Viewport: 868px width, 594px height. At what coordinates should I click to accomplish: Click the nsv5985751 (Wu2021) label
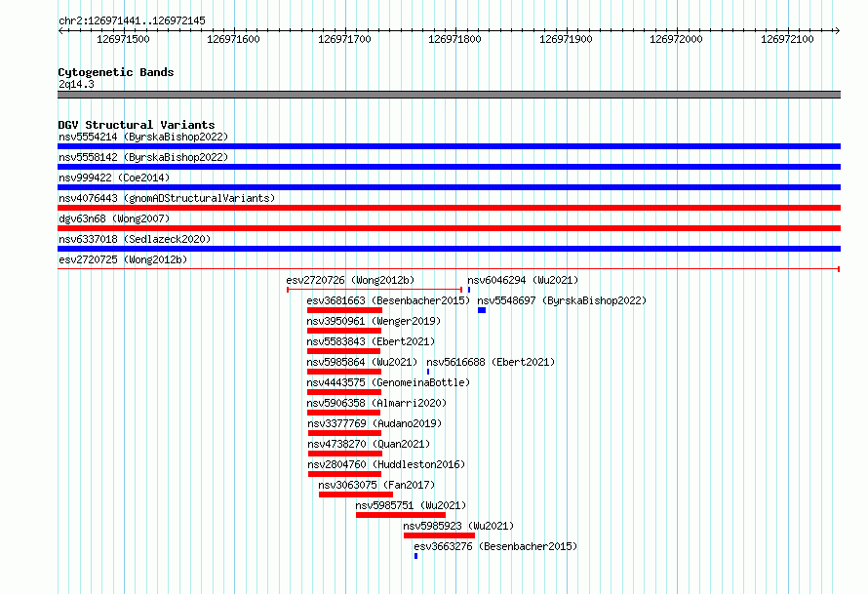coord(411,505)
